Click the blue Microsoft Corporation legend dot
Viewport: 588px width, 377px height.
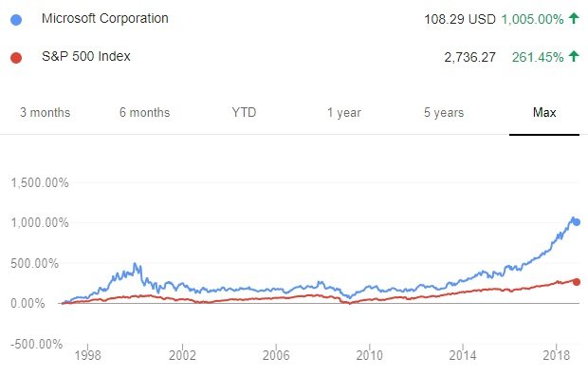tap(16, 20)
